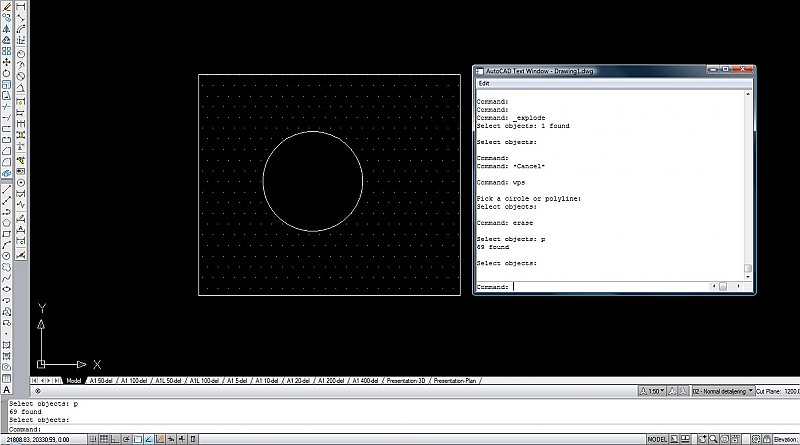Screen dimensions: 800x445
Task: Open the 02 - Normal detaljering dropdown
Action: tap(722, 391)
